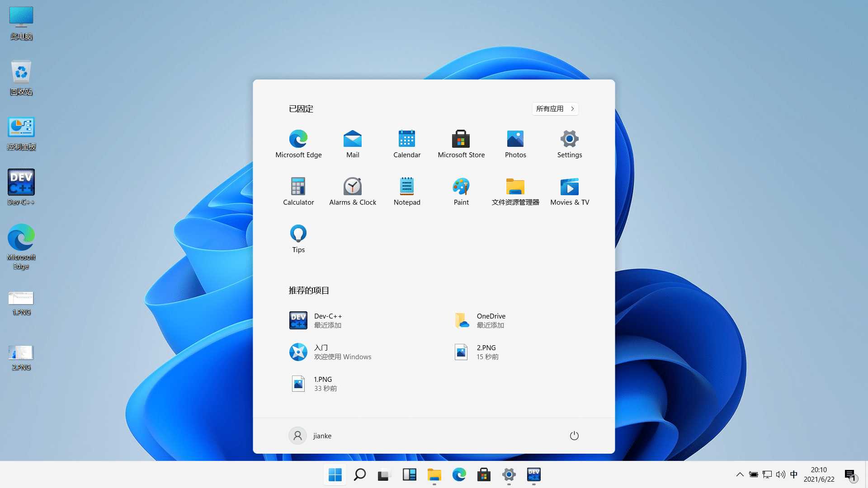Click the Start button on taskbar
Screen dimensions: 868x488
(335, 474)
